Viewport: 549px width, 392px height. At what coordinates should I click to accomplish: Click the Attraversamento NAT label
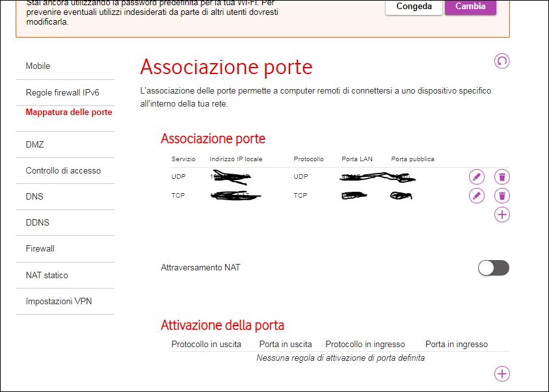(x=200, y=268)
